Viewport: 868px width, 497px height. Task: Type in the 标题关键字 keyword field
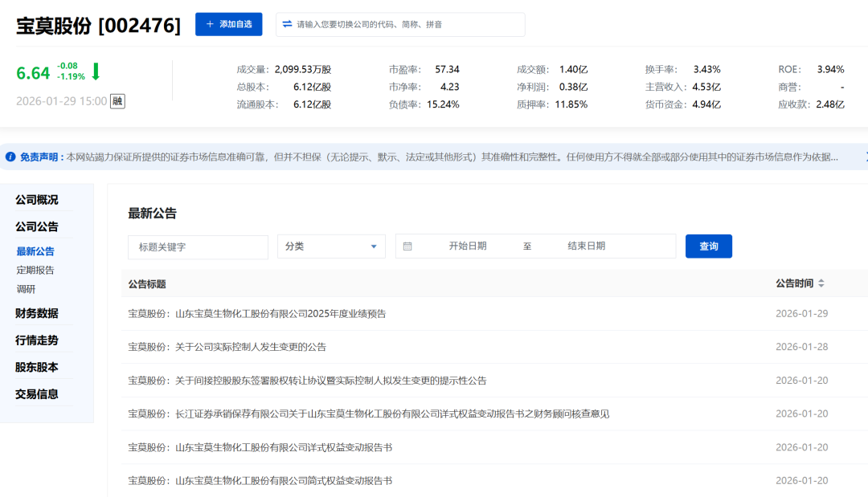point(198,246)
